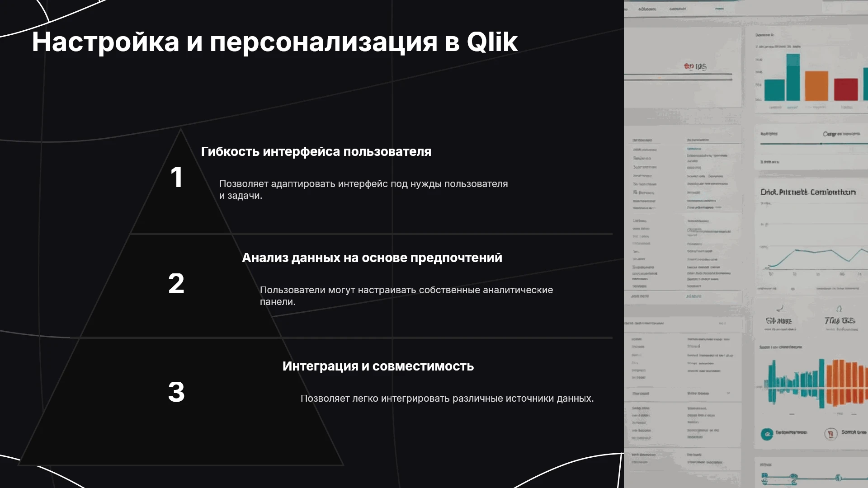
Task: Click the round outlined icon beside 'Somch One'
Action: click(x=831, y=434)
